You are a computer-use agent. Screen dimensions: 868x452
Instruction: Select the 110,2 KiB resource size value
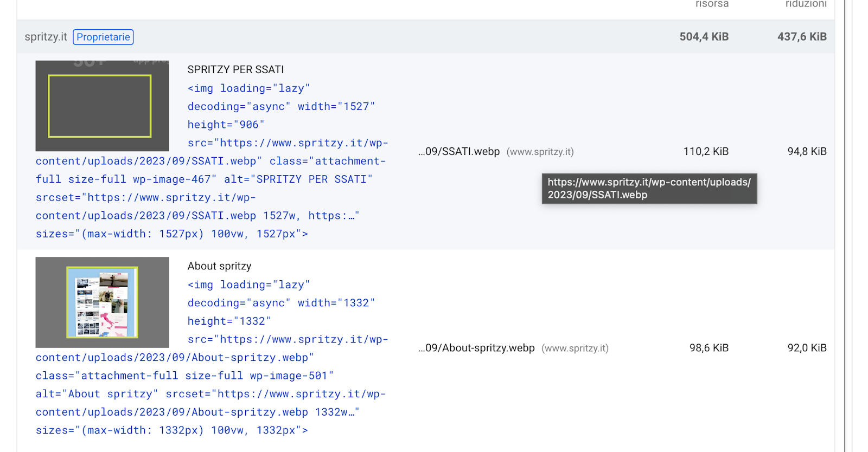pos(706,152)
